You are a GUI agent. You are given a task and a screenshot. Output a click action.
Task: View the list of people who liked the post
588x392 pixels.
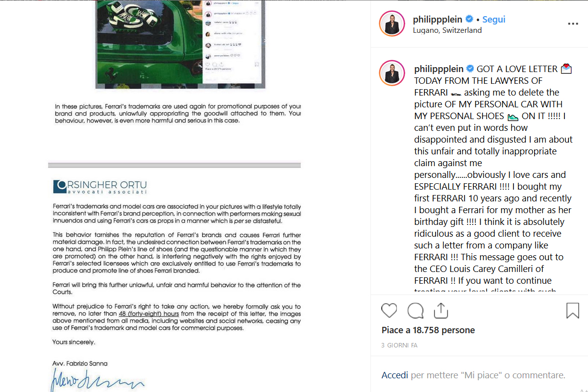coord(428,330)
